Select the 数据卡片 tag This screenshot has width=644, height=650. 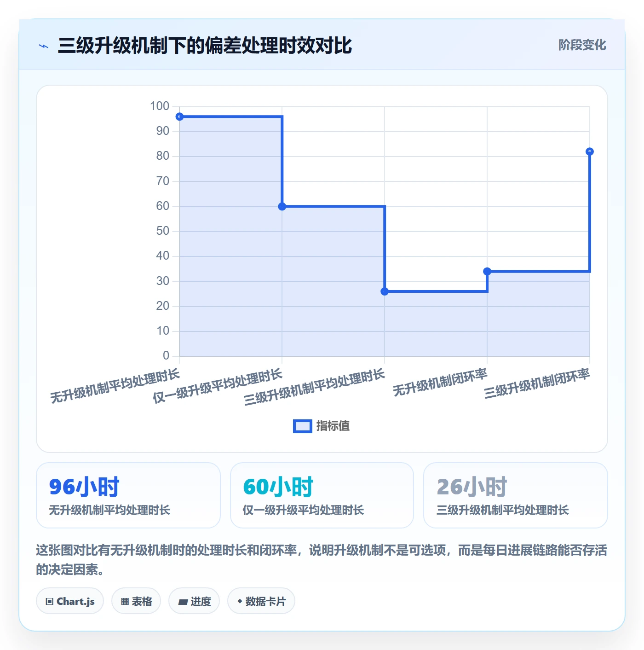point(261,601)
